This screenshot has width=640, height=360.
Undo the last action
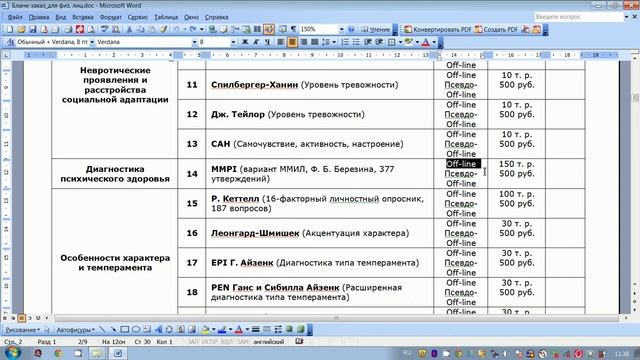pos(176,29)
